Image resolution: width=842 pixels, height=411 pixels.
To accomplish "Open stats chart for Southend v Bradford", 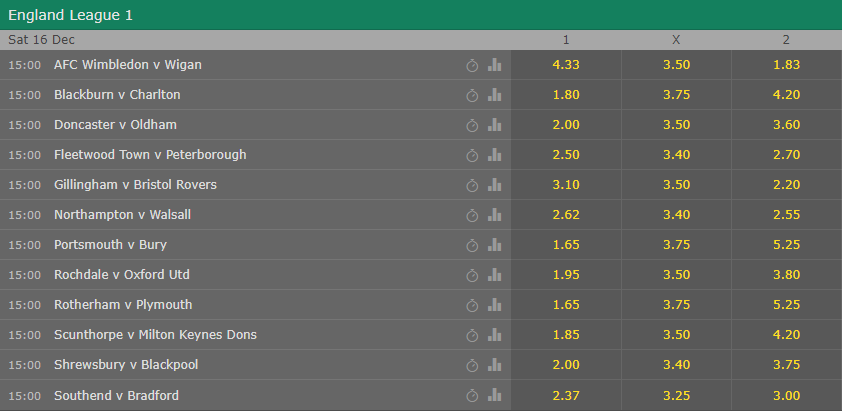I will [x=495, y=396].
